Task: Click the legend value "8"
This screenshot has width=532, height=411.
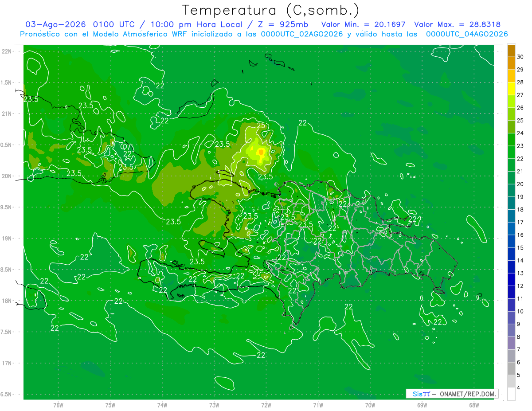Action: (x=519, y=337)
